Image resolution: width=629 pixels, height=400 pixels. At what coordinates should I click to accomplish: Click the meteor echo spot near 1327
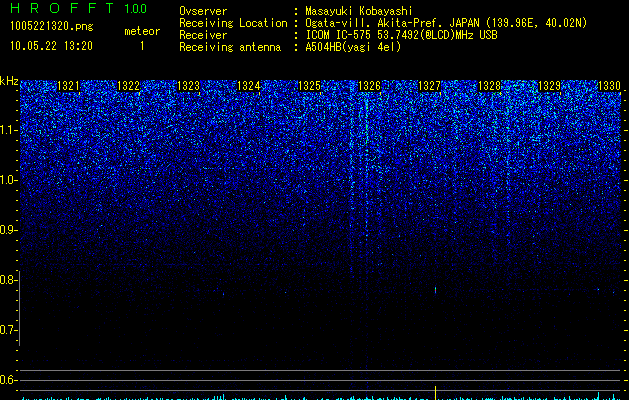click(x=435, y=290)
